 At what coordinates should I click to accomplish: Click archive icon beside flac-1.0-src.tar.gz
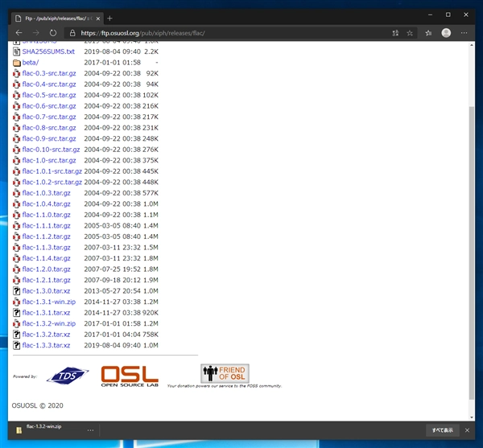(17, 161)
